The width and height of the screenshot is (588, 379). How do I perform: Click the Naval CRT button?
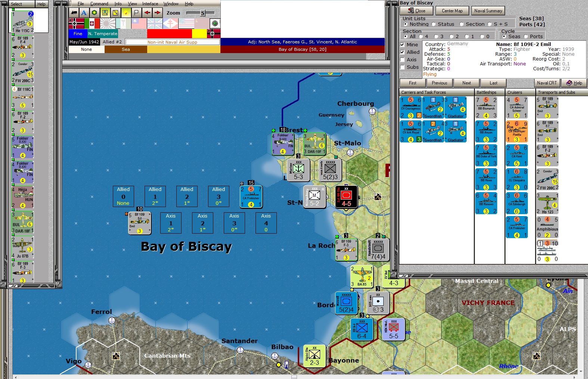pos(547,83)
